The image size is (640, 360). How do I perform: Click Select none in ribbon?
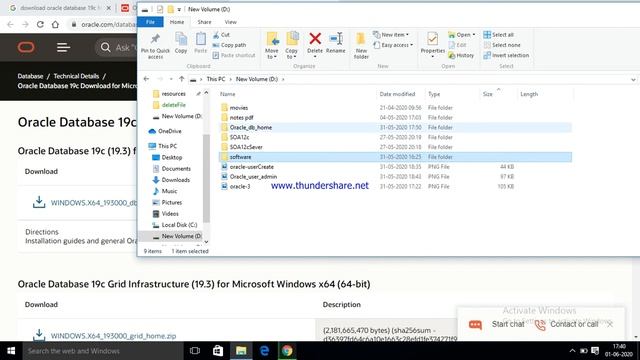[x=502, y=45]
